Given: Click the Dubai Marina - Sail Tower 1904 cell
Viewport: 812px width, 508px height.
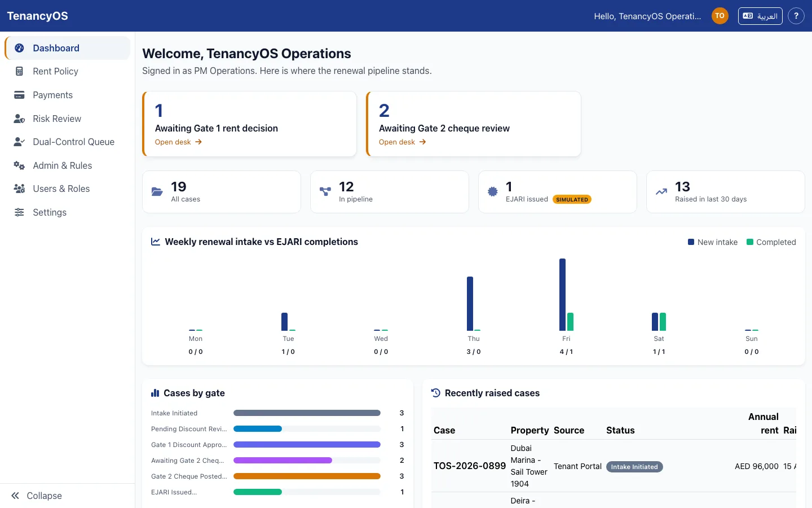Looking at the screenshot, I should [529, 466].
